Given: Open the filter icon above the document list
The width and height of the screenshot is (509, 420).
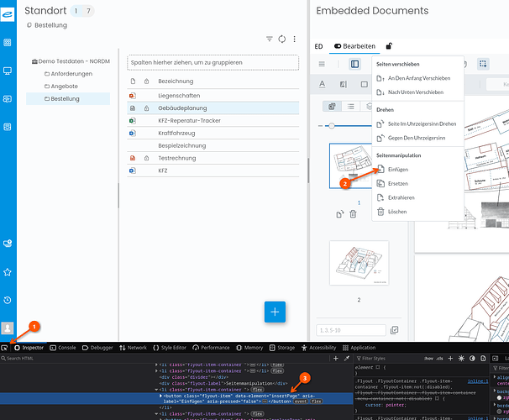Looking at the screenshot, I should (269, 39).
